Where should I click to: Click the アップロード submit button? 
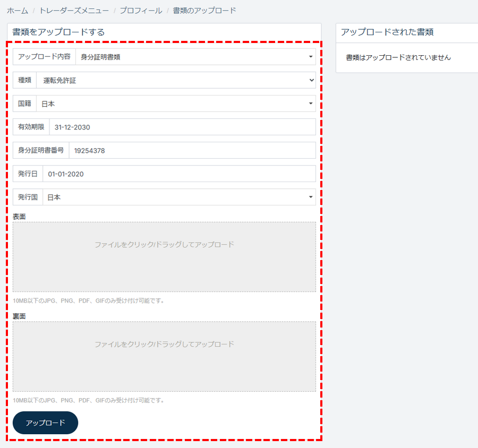46,423
